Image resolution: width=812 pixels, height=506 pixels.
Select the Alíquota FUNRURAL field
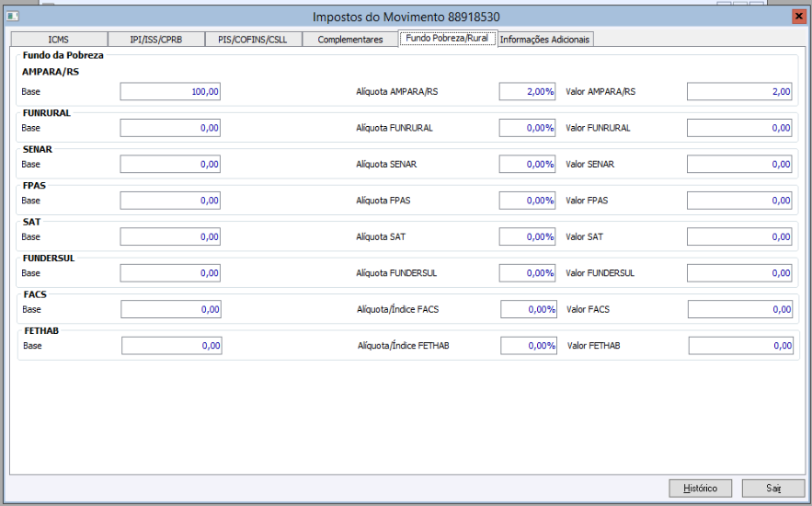click(527, 128)
